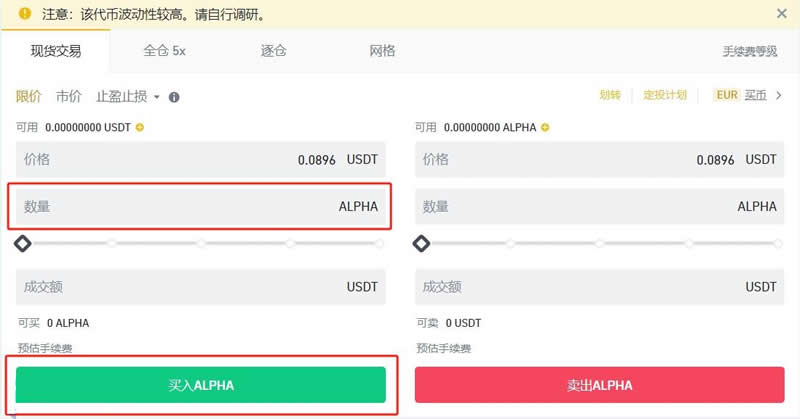This screenshot has width=800, height=419.
Task: Select the 限价 limit order type
Action: [x=29, y=97]
